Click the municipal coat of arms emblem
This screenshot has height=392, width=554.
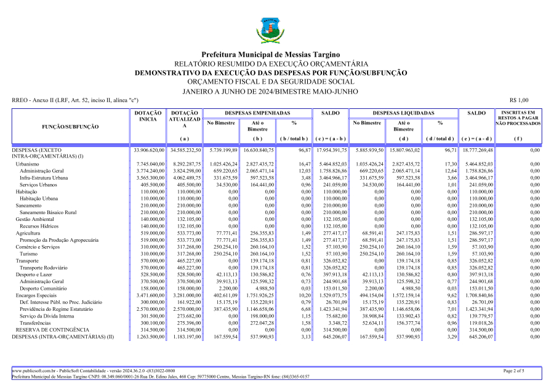point(271,30)
